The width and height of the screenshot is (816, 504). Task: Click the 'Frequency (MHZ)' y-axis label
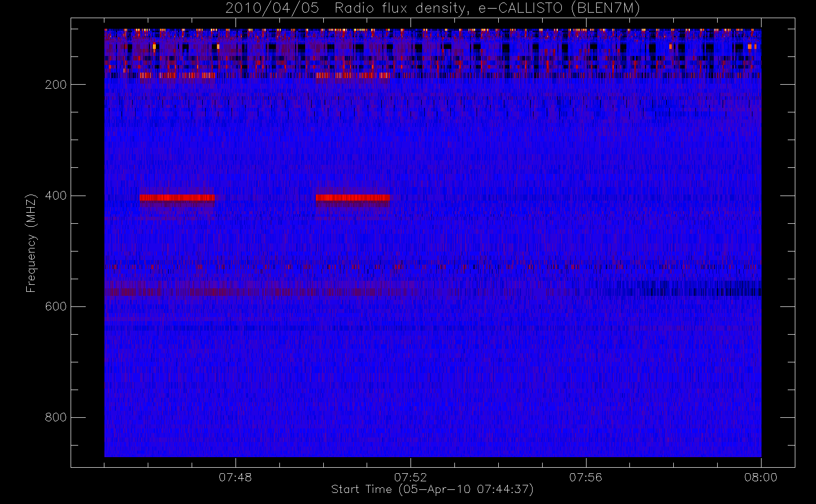(x=31, y=243)
